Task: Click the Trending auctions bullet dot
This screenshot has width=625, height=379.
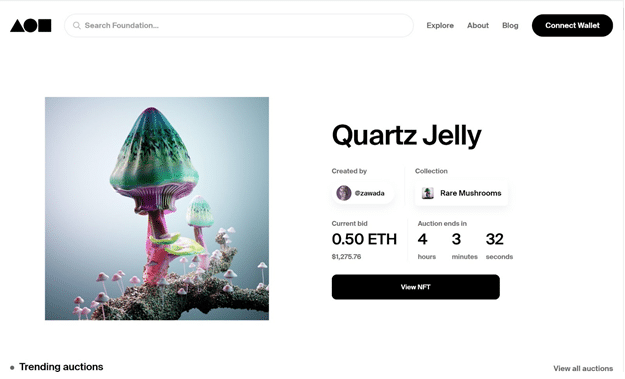Action: (x=12, y=367)
